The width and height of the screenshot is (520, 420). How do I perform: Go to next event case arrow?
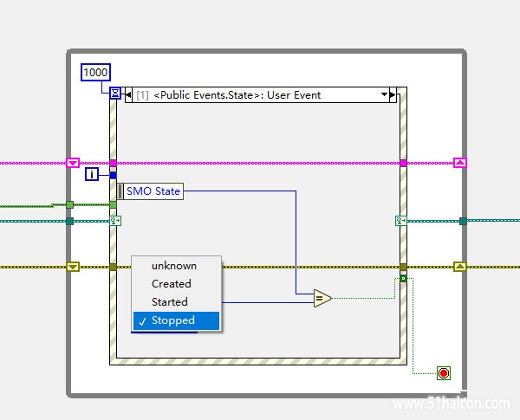[393, 95]
